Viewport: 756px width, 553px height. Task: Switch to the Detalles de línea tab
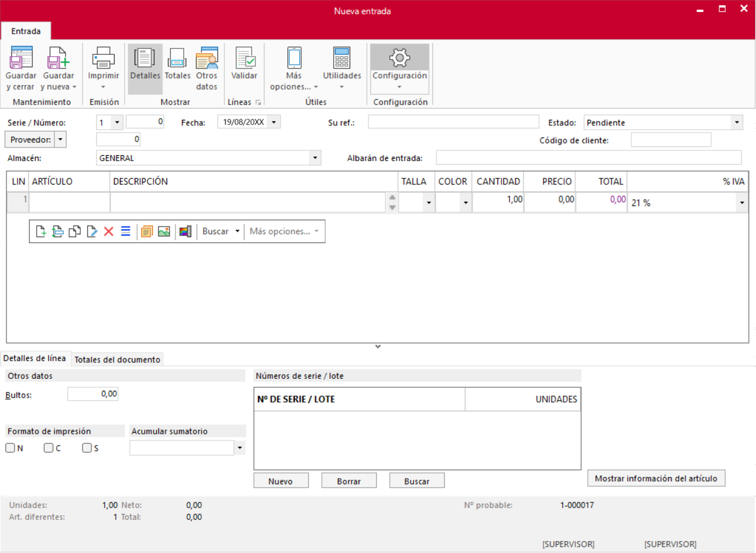[x=35, y=359]
